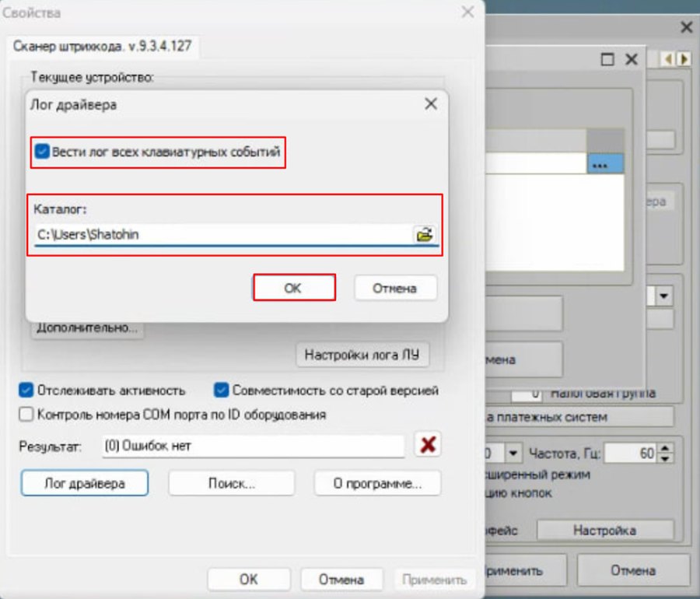Click the Частота, Гц field showing 60

(x=632, y=454)
